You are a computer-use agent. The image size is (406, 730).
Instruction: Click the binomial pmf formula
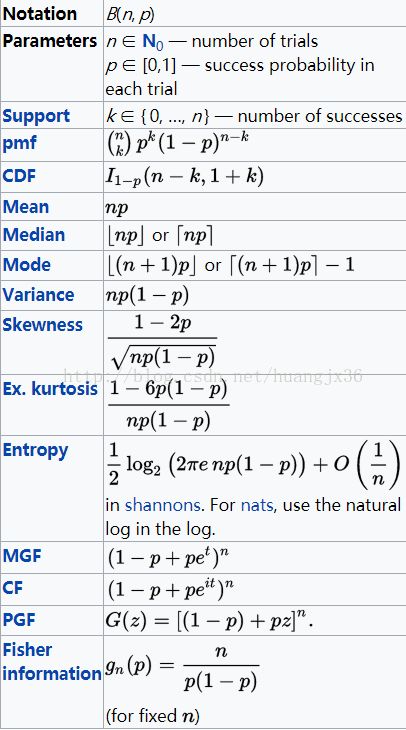coord(177,144)
